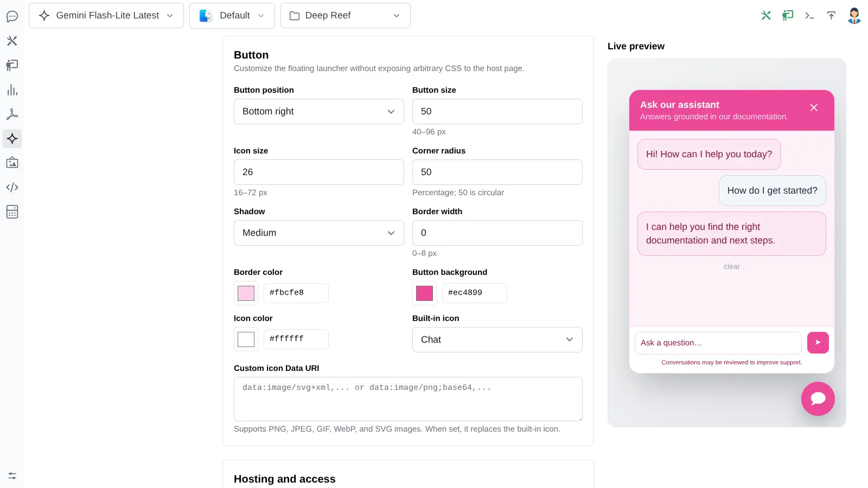Open the Built-in icon Chat dropdown
868x488 pixels.
pyautogui.click(x=497, y=339)
